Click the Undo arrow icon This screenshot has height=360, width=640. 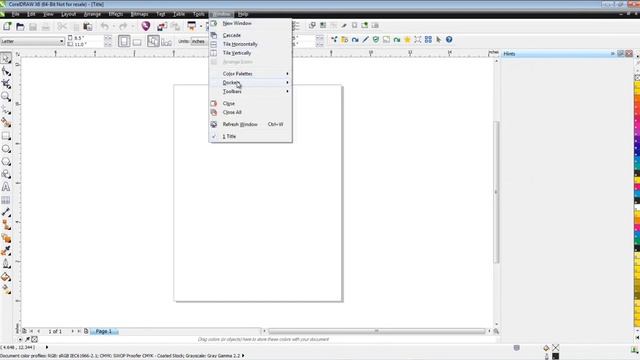pyautogui.click(x=105, y=27)
